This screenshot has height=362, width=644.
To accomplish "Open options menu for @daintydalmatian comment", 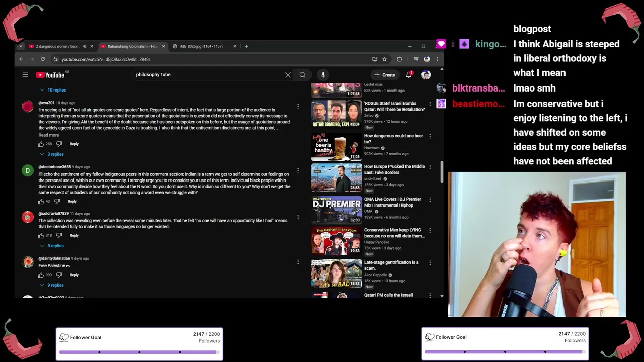I will (298, 262).
